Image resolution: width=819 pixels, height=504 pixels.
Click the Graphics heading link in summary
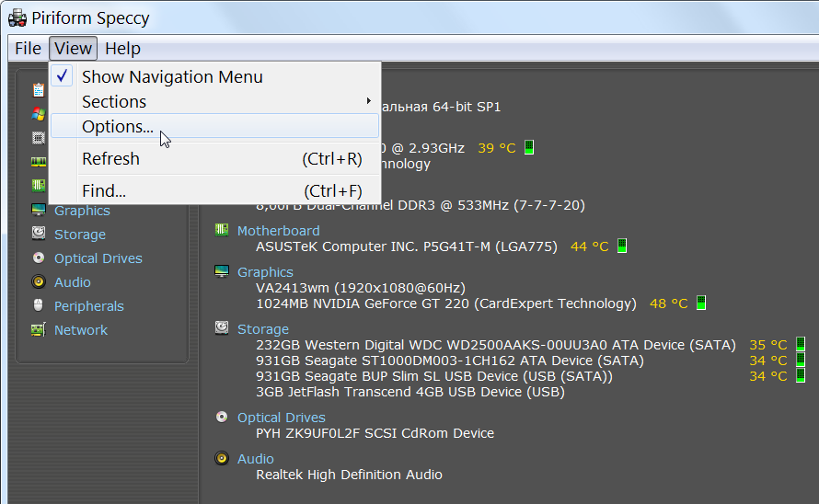[x=265, y=272]
